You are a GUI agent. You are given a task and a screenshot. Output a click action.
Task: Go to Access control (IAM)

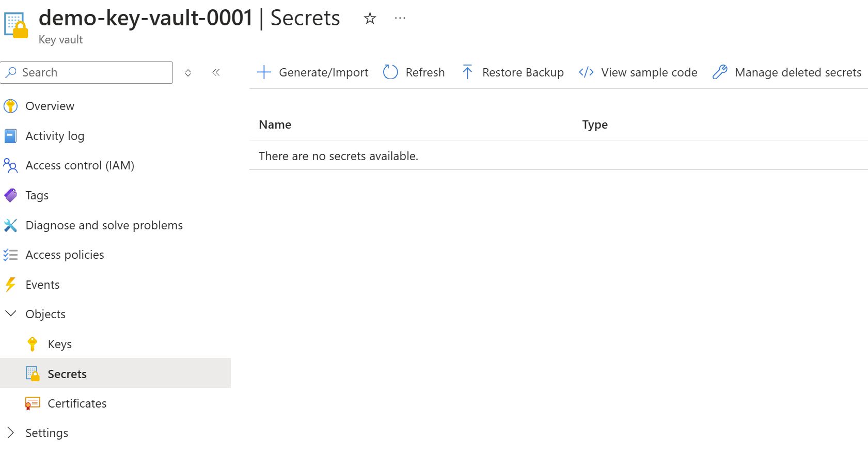click(x=80, y=165)
